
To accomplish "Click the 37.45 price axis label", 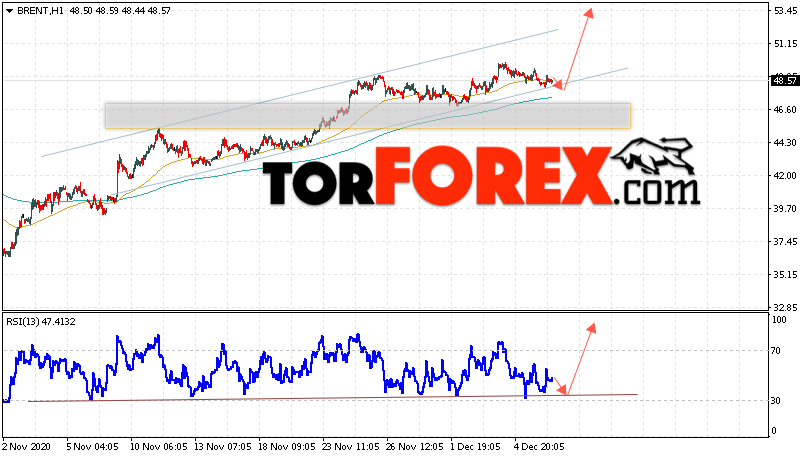I will click(786, 242).
